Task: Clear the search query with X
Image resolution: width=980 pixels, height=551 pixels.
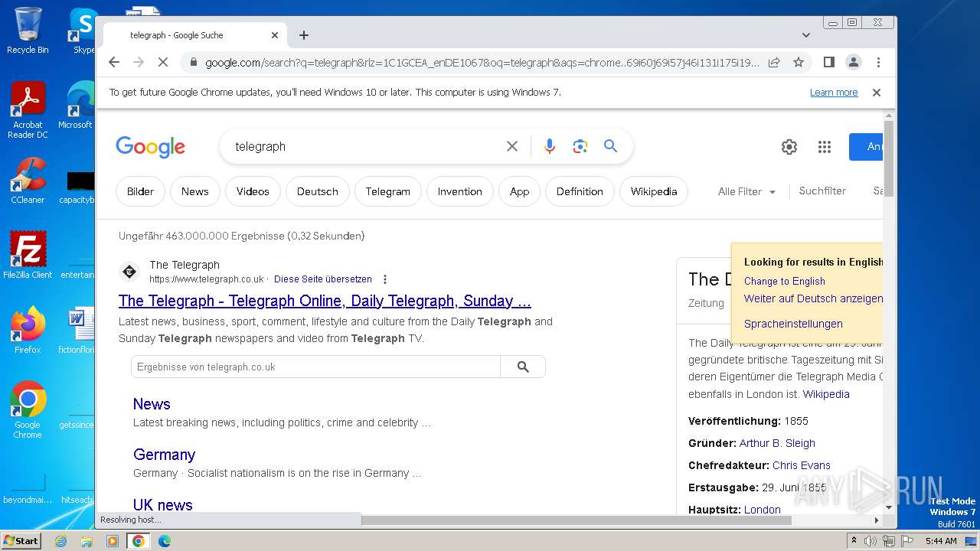Action: (x=512, y=146)
